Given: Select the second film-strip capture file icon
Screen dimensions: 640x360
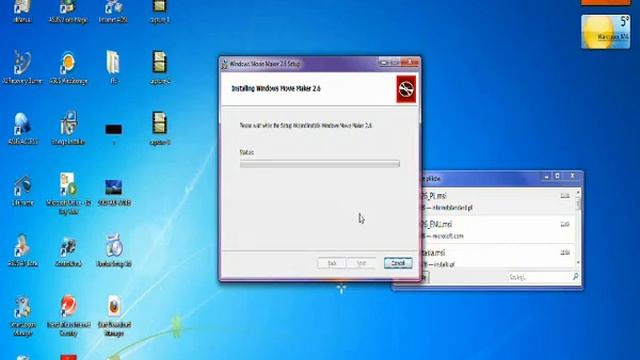Looking at the screenshot, I should [x=160, y=67].
